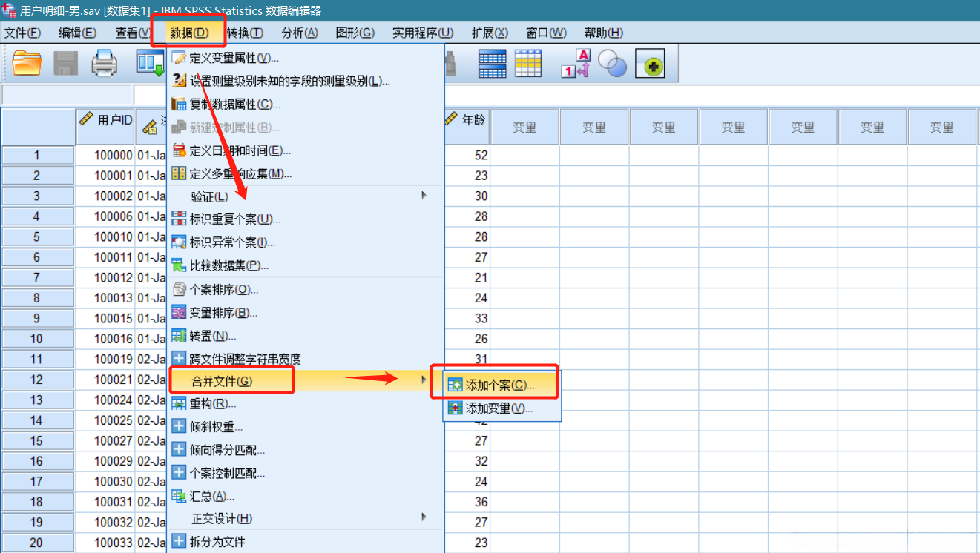Image resolution: width=980 pixels, height=553 pixels.
Task: Click the icon beside 复制数据属性
Action: click(x=179, y=104)
